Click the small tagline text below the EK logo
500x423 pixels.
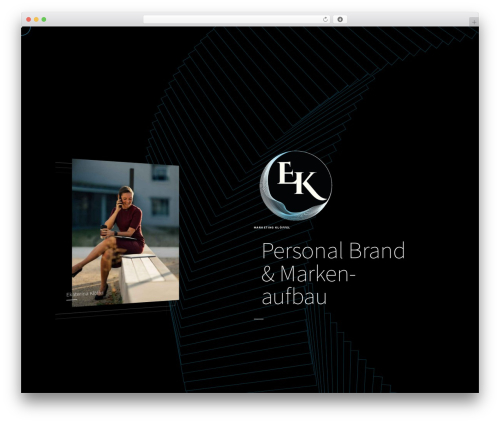click(272, 228)
